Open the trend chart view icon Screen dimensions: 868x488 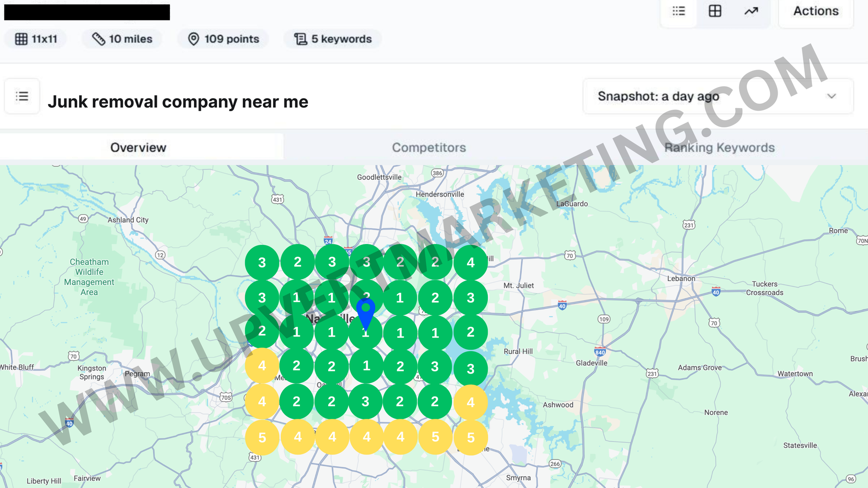751,11
